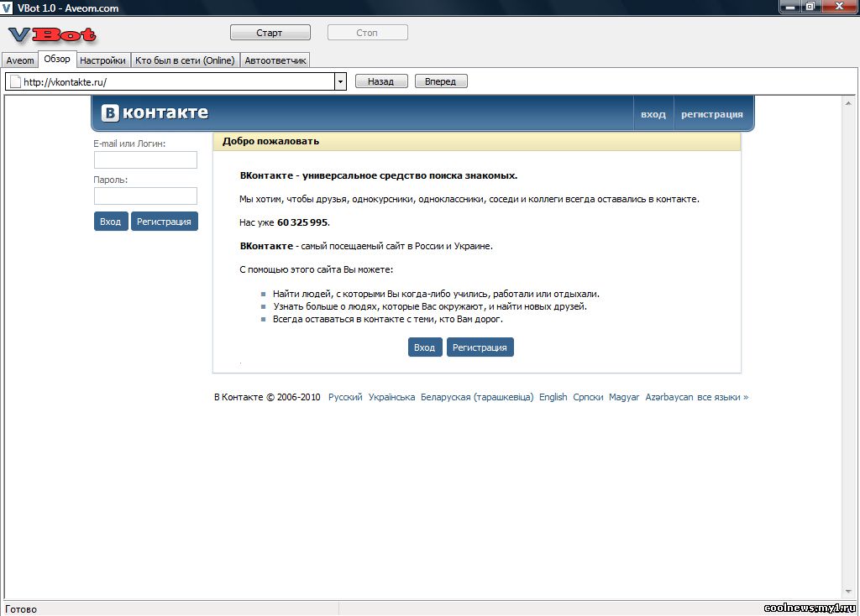Click Вход button in welcome panel
860x616 pixels.
(424, 347)
